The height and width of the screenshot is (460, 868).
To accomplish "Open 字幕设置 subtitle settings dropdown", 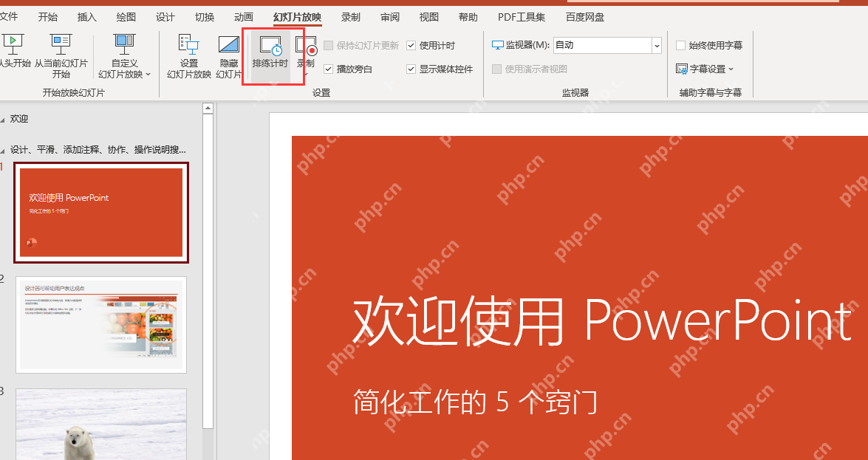I will [705, 69].
